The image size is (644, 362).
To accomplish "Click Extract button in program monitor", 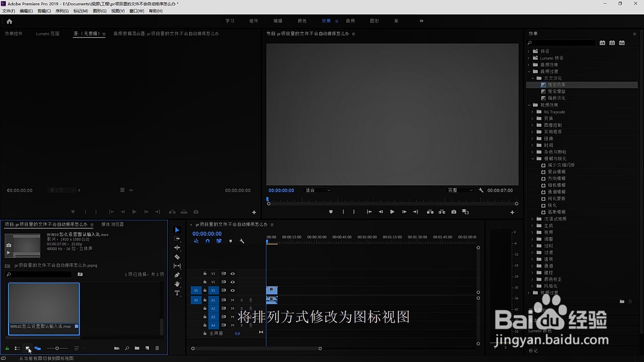I will pos(442,212).
